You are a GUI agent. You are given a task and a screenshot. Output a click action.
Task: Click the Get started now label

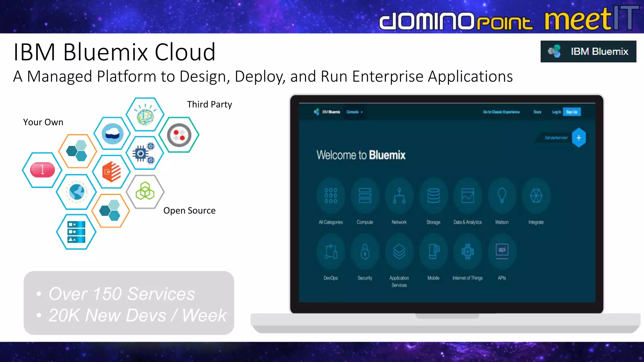pos(556,138)
